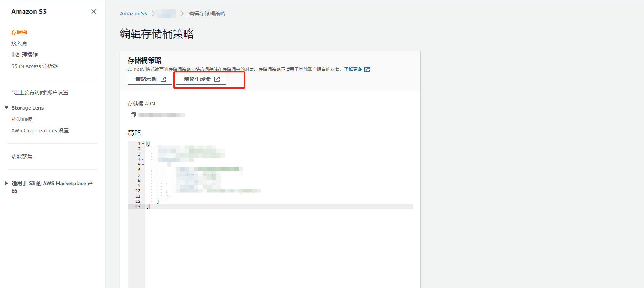Click line number 12 in editor gutter
The height and width of the screenshot is (288, 644).
(x=138, y=201)
